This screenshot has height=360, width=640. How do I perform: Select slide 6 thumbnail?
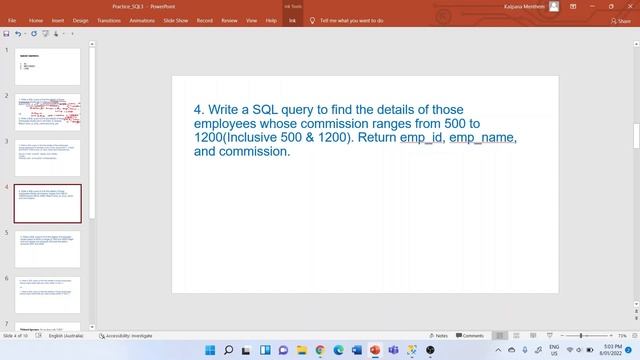click(48, 295)
